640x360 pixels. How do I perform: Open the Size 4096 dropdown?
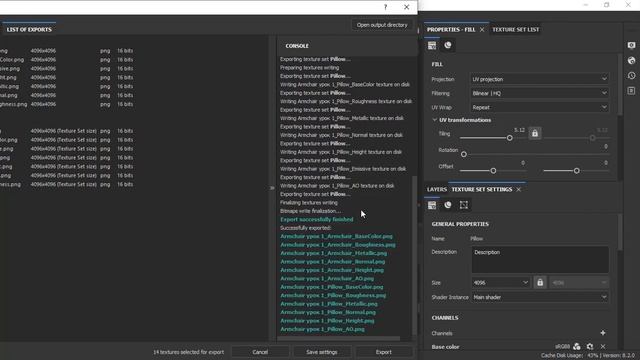point(500,282)
